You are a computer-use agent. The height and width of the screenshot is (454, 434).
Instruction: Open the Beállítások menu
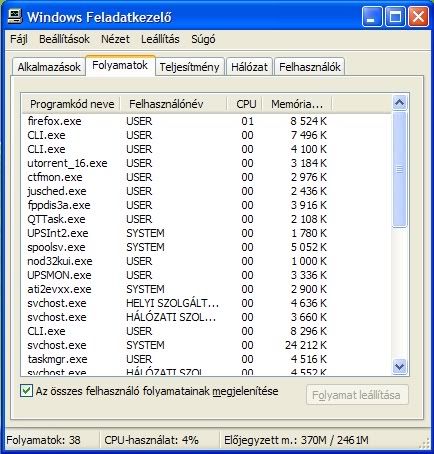[64, 39]
